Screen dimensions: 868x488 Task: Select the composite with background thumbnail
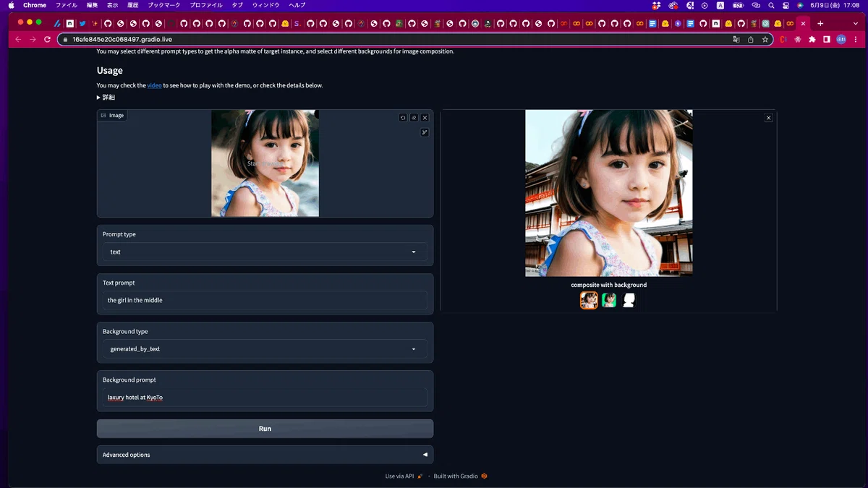click(589, 300)
